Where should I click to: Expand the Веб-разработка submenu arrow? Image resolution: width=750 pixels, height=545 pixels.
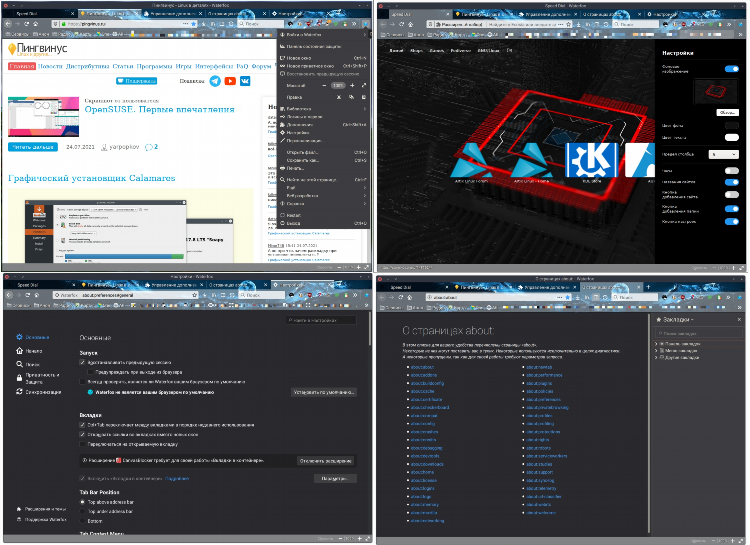coord(364,196)
